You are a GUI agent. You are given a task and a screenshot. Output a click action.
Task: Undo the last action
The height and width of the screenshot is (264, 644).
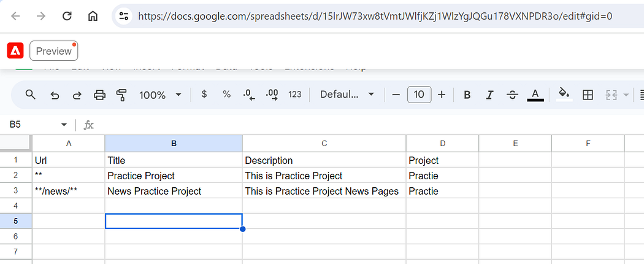coord(55,95)
